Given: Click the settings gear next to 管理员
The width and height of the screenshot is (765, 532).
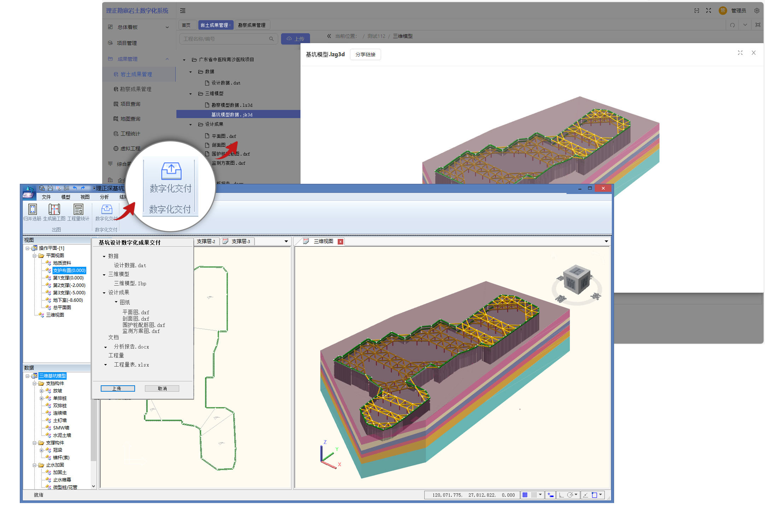Looking at the screenshot, I should pyautogui.click(x=757, y=11).
